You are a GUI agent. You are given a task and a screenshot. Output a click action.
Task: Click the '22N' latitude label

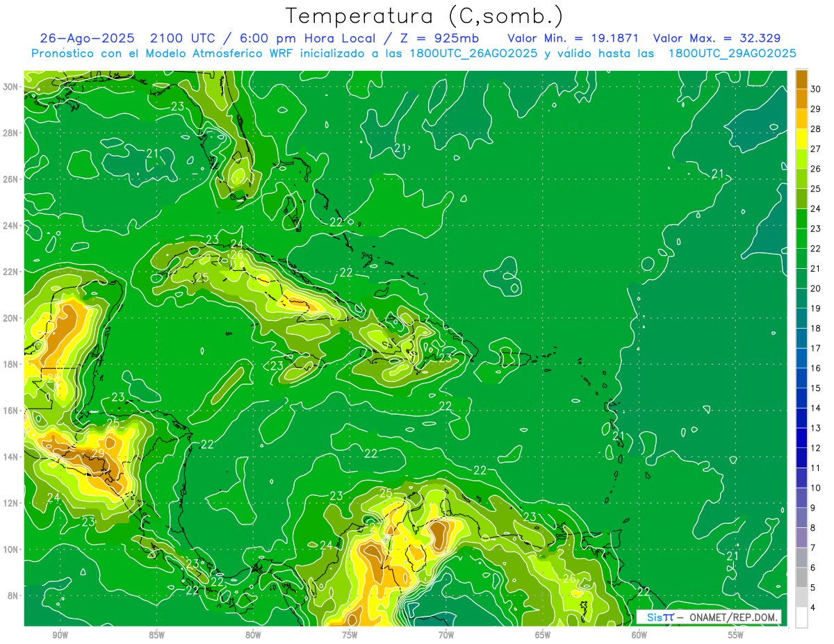point(10,272)
